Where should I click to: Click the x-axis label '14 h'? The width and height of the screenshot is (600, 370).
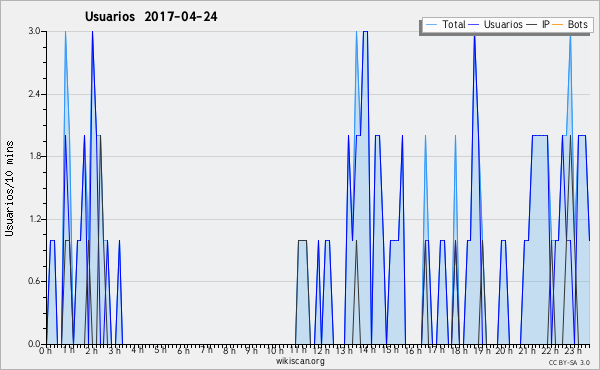[367, 350]
